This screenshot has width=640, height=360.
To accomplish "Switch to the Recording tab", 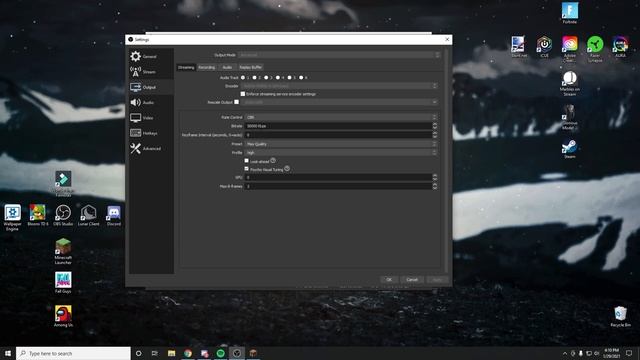I will click(207, 67).
